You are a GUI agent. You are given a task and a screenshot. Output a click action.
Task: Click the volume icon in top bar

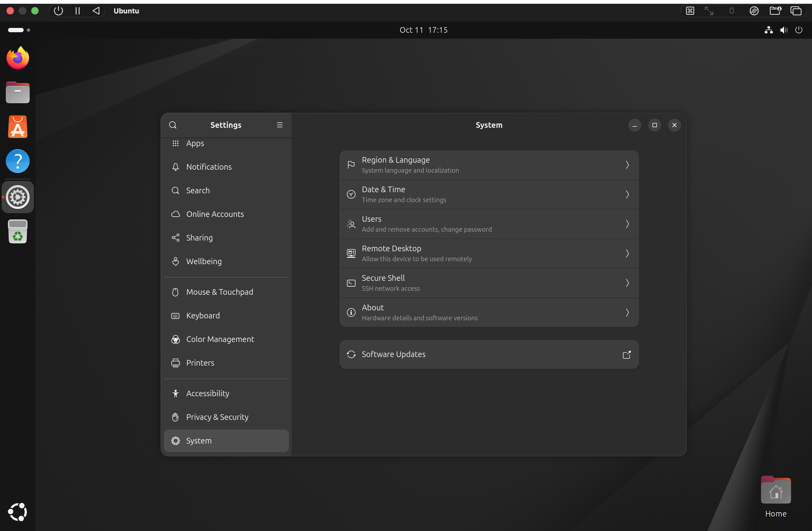pos(784,30)
